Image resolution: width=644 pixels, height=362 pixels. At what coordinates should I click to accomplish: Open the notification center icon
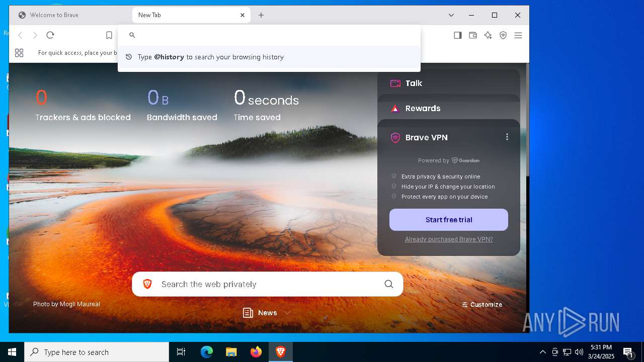click(x=628, y=352)
